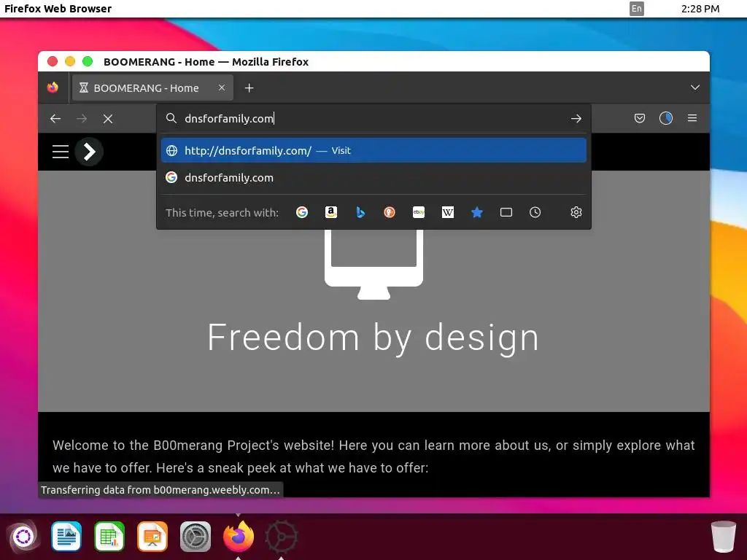
Task: Click the Freedom by design heading
Action: 373,338
